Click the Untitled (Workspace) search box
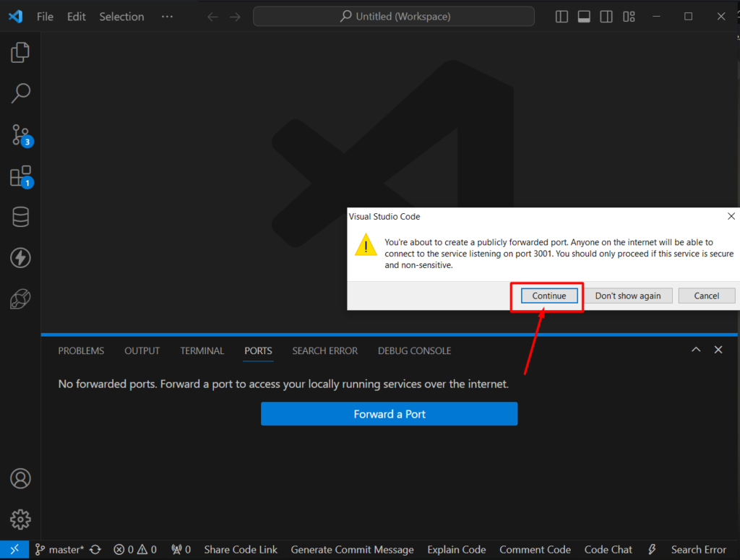The width and height of the screenshot is (740, 560). [394, 17]
